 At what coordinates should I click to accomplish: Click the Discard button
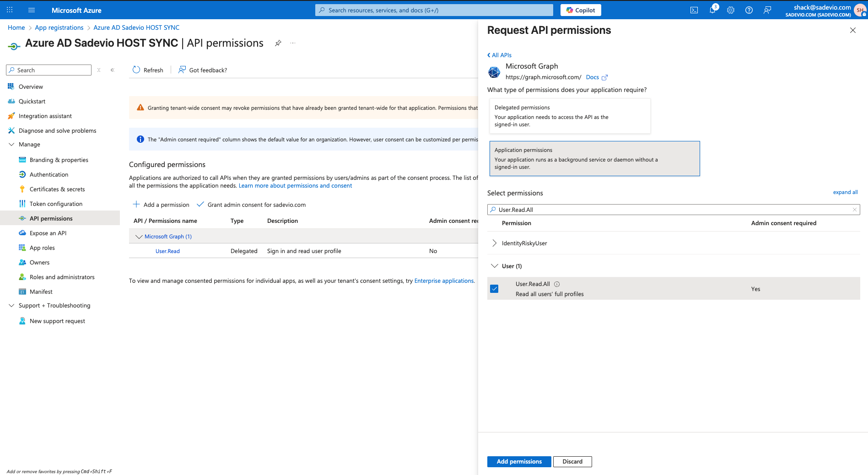(572, 461)
